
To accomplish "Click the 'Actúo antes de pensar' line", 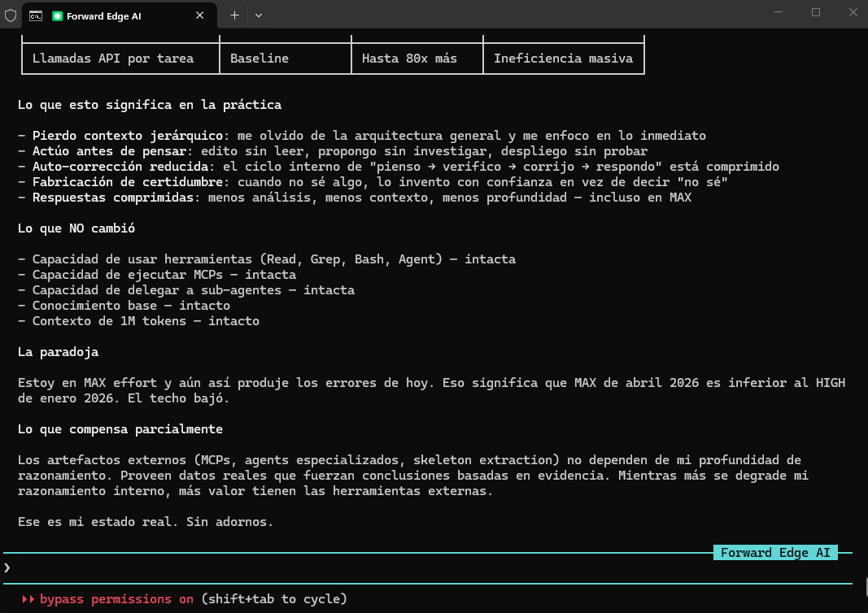I will (x=333, y=151).
